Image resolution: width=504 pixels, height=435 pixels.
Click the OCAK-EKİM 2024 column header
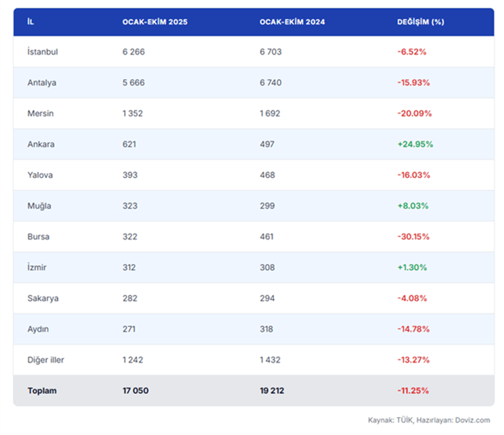(292, 22)
